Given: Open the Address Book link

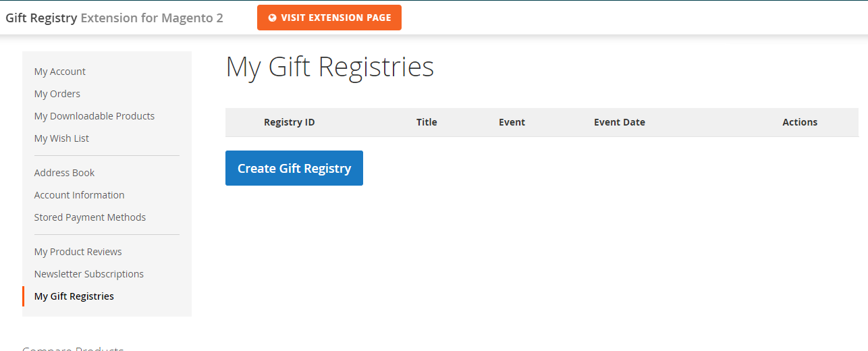Looking at the screenshot, I should [x=64, y=173].
